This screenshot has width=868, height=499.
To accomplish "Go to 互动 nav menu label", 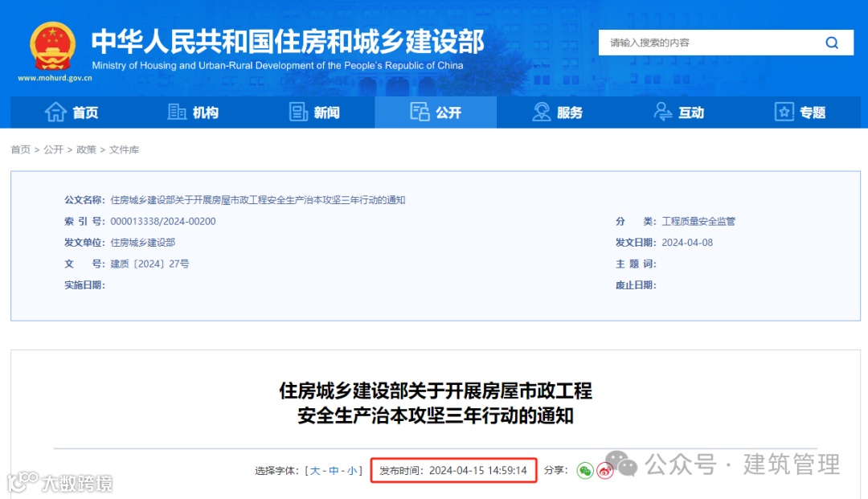I will (691, 112).
